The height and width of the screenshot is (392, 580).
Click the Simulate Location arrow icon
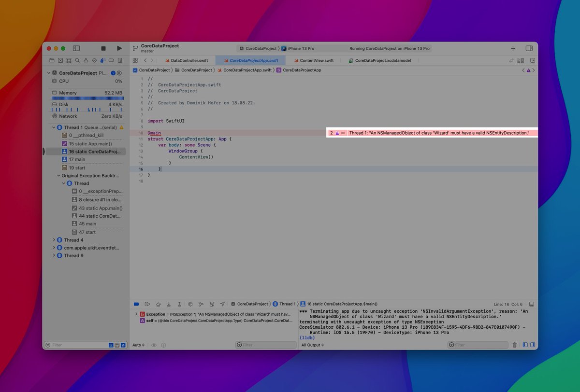(x=222, y=304)
